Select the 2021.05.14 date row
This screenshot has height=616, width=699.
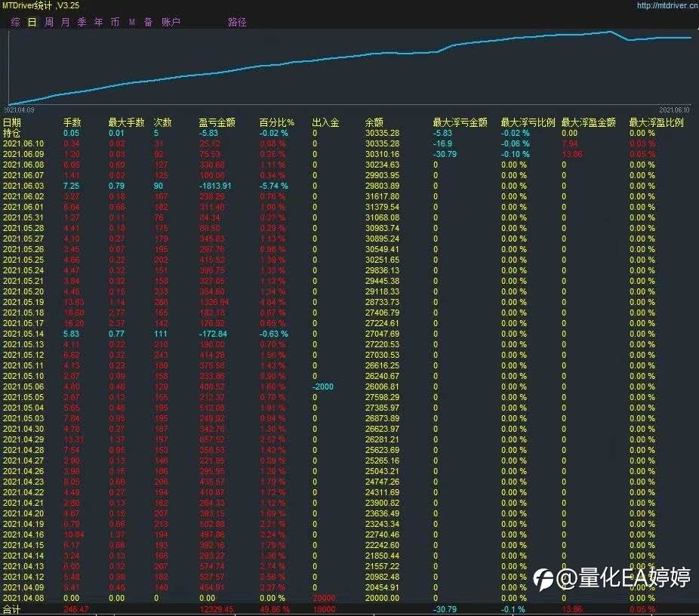(x=23, y=334)
